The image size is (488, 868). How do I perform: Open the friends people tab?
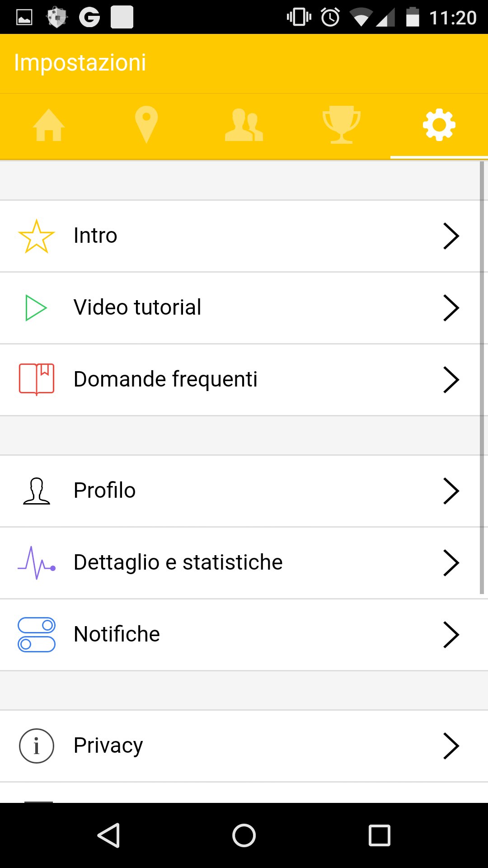(x=244, y=125)
